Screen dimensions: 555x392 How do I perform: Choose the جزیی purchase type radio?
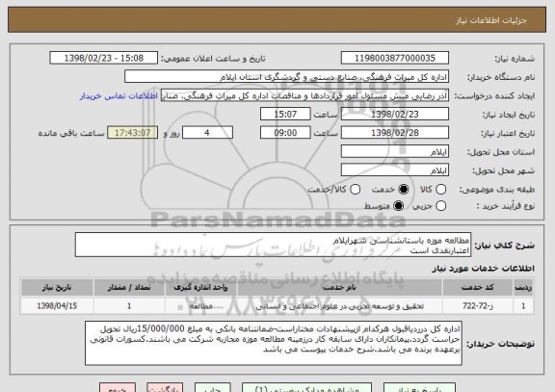coord(440,205)
